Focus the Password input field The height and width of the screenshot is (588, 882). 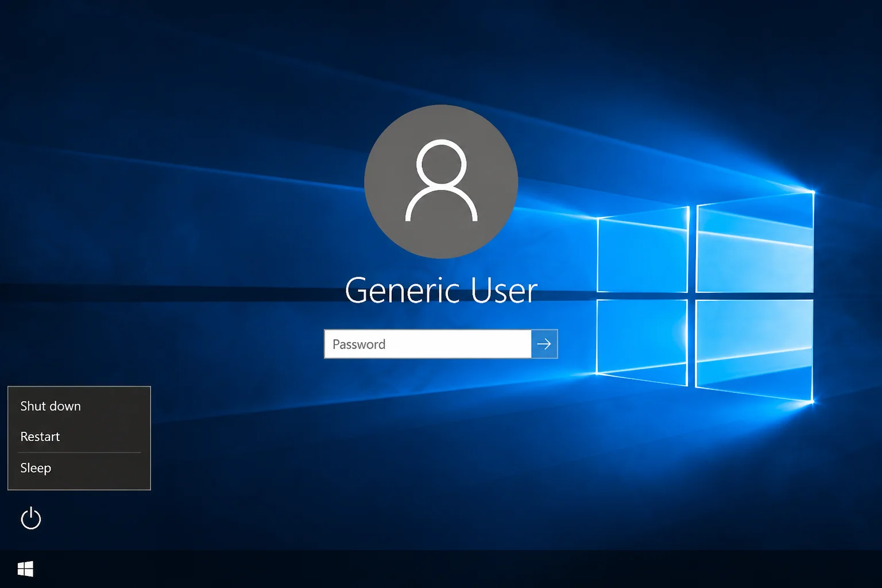point(428,344)
